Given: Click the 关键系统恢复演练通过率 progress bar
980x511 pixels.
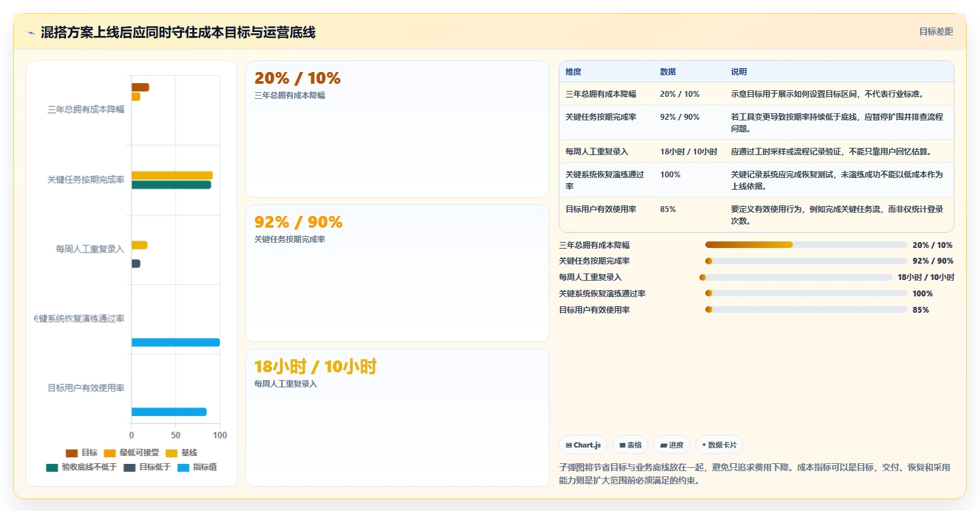Looking at the screenshot, I should pyautogui.click(x=806, y=294).
